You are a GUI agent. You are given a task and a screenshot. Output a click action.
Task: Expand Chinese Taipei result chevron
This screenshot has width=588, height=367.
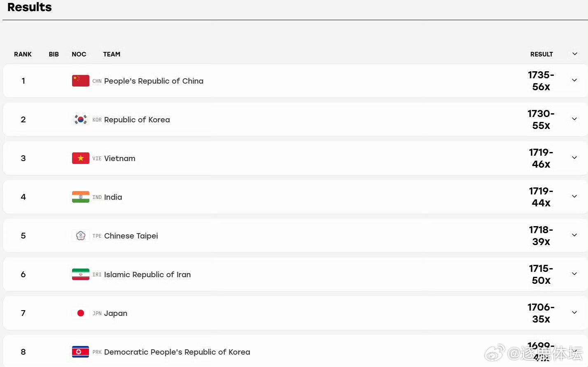pyautogui.click(x=574, y=235)
